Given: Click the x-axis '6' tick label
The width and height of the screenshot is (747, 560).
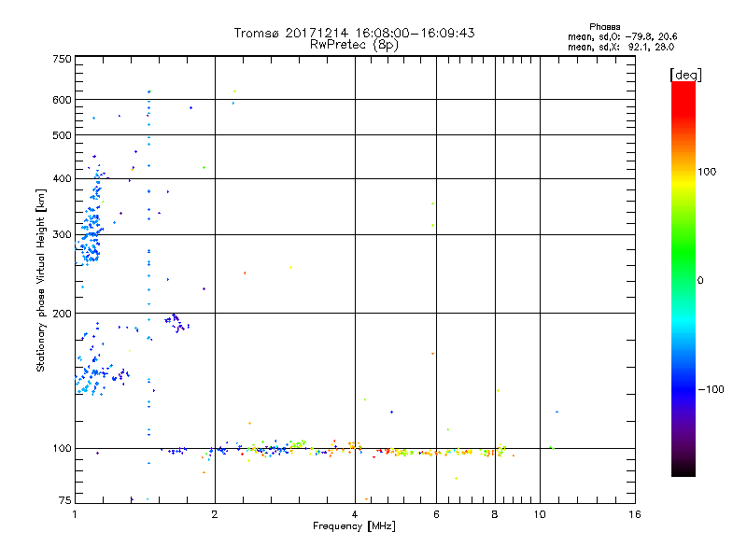Looking at the screenshot, I should click(x=436, y=514).
